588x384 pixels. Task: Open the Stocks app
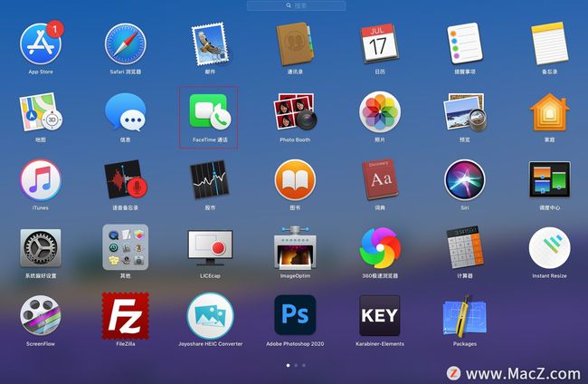(x=210, y=180)
